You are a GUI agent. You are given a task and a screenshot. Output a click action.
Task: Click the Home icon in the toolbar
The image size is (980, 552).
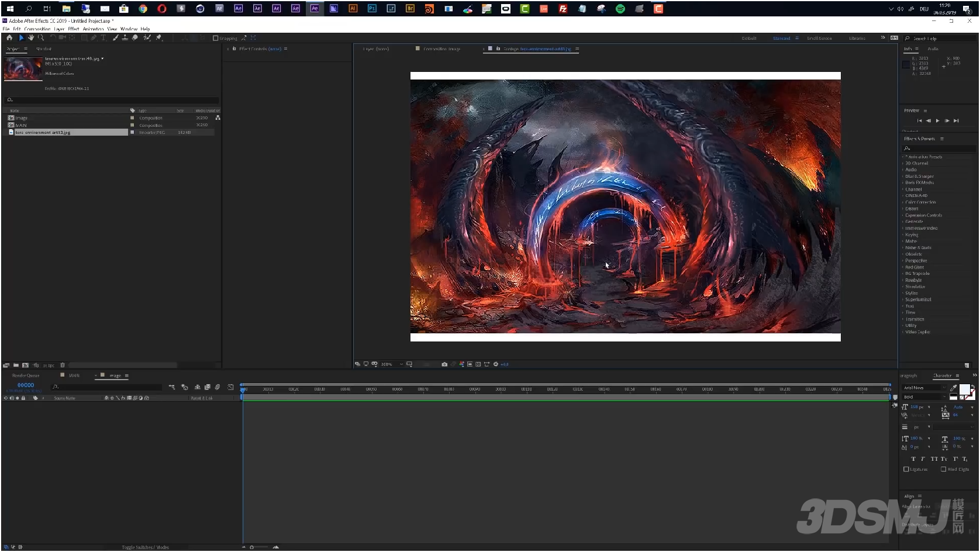9,38
